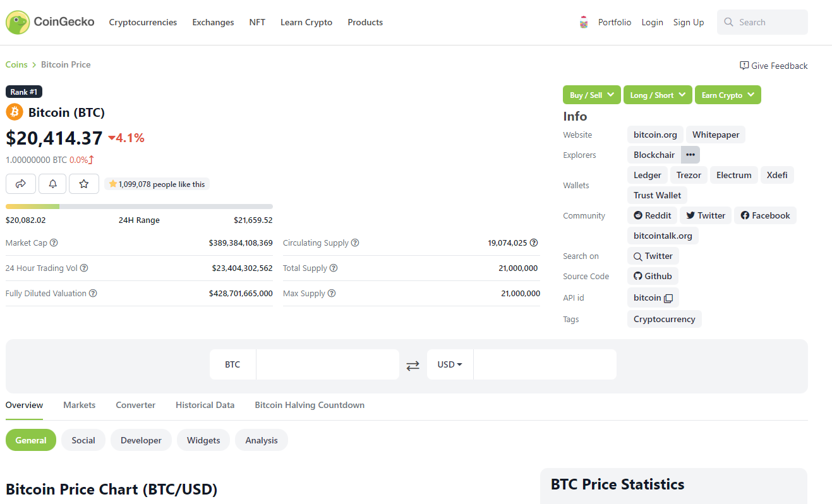Open the Reddit community link
Image resolution: width=832 pixels, height=504 pixels.
pos(653,215)
